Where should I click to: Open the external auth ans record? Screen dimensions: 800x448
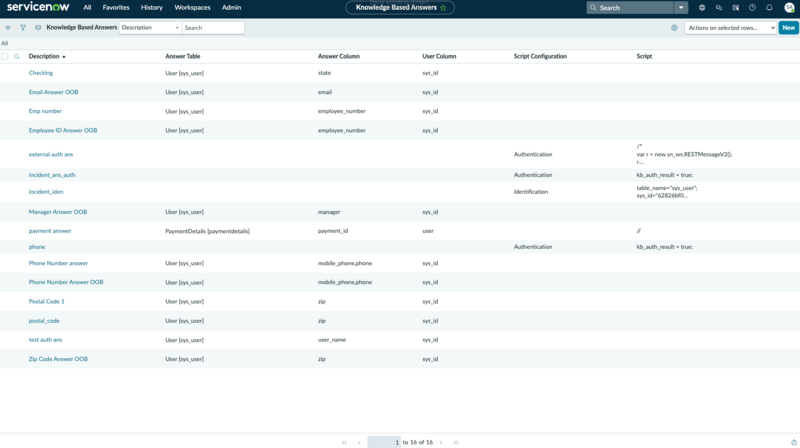[x=51, y=154]
